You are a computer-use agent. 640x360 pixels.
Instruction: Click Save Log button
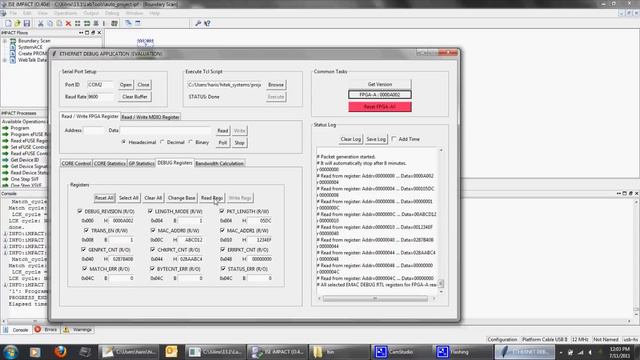point(376,139)
